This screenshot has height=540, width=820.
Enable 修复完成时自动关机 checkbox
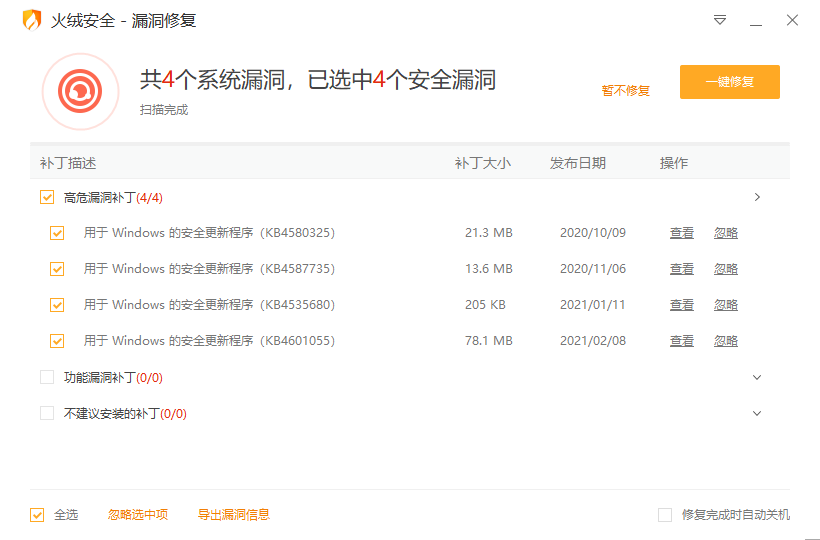(665, 515)
